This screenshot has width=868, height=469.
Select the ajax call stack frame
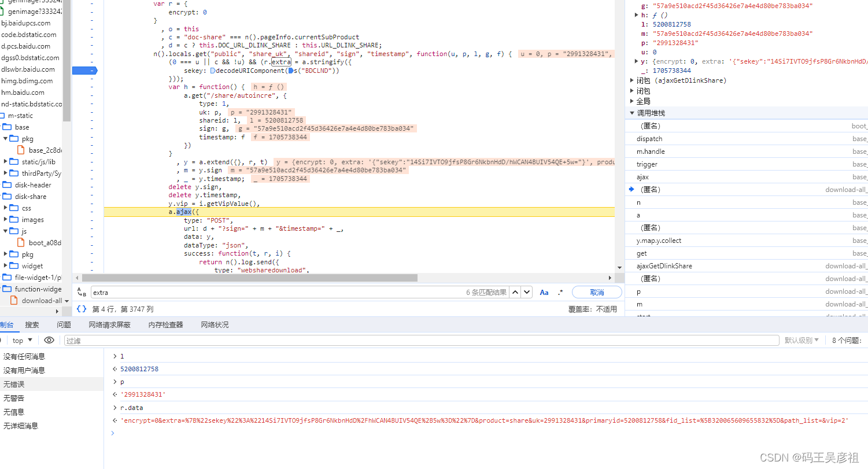[747, 177]
